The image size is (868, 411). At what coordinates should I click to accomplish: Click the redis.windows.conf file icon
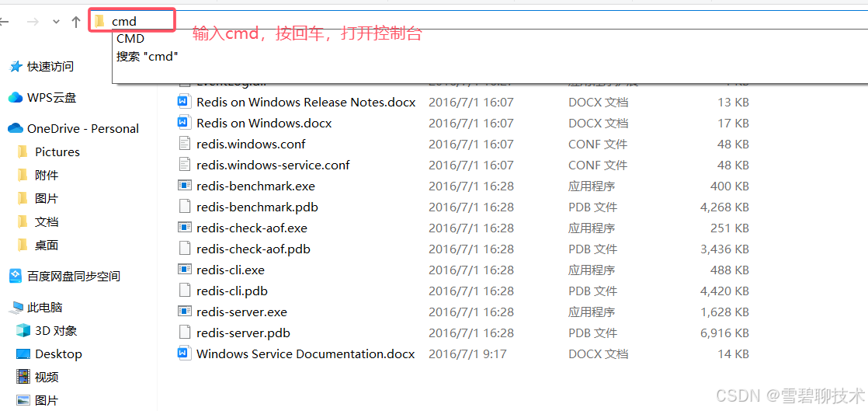184,144
